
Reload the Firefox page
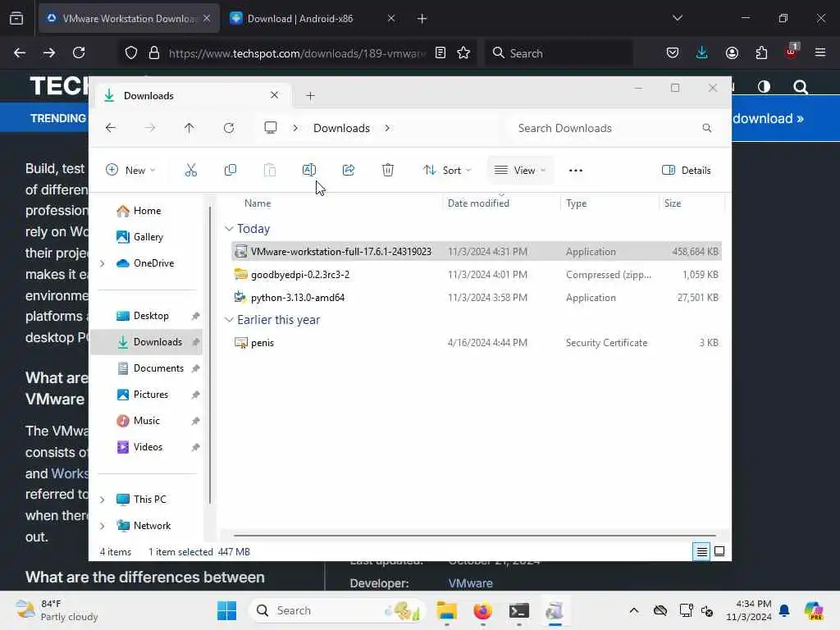tap(79, 53)
